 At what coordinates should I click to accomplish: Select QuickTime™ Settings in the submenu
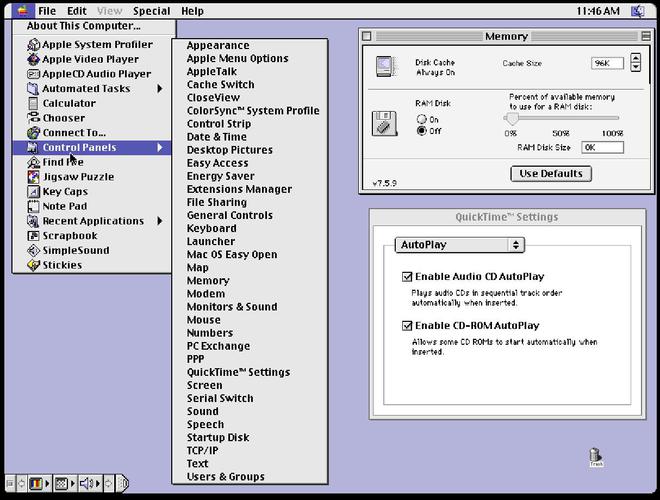tap(250, 372)
